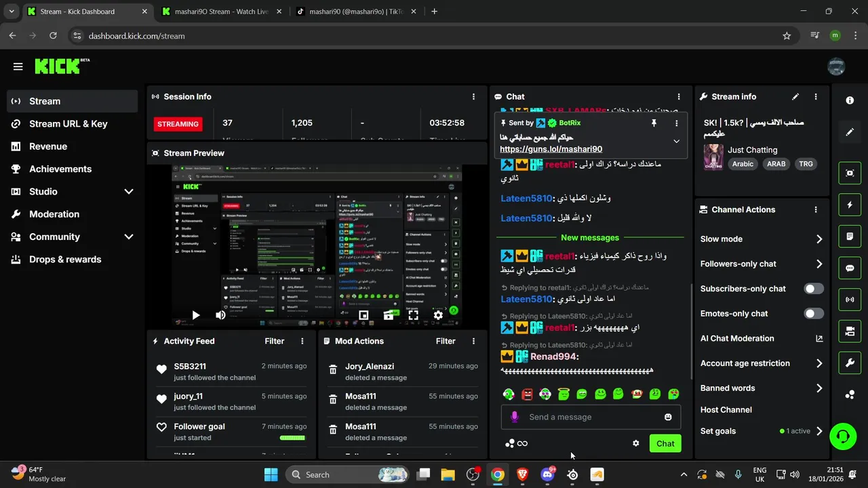
Task: Click the mod actions list icon in right rail
Action: pyautogui.click(x=850, y=237)
